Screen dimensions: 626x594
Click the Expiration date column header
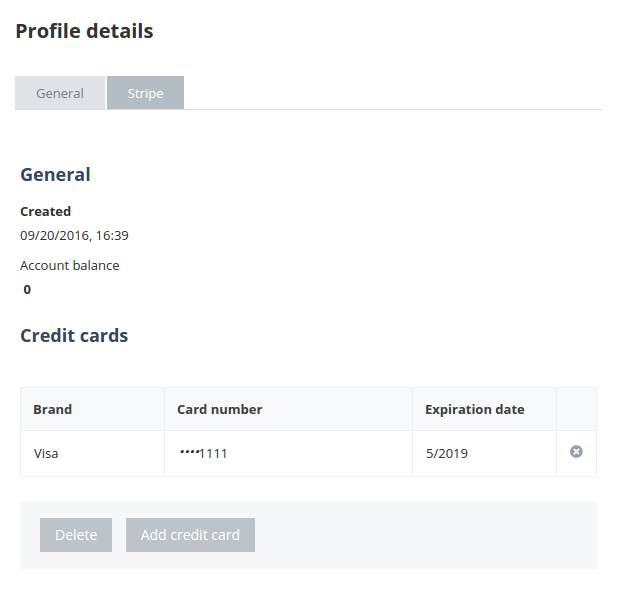[x=475, y=409]
